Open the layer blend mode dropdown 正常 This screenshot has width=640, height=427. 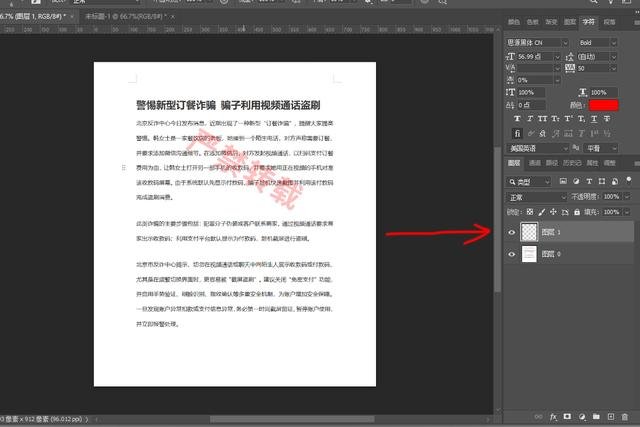[535, 197]
